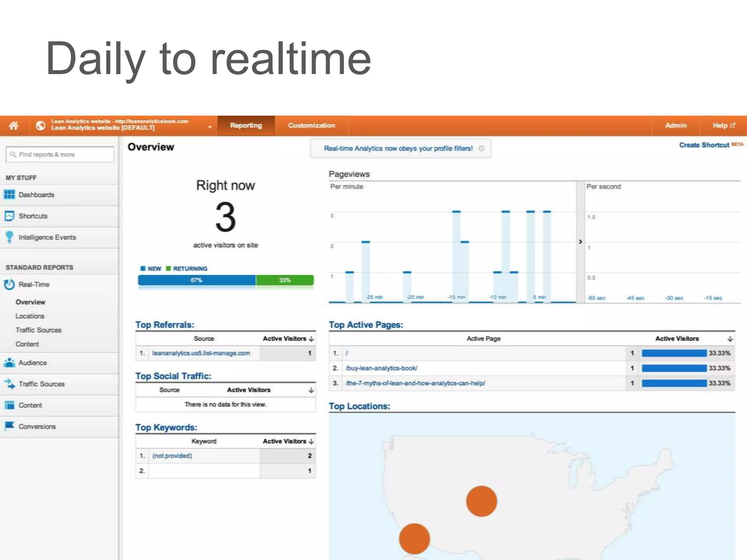Click the Find reports search field
This screenshot has height=560, width=747.
60,155
